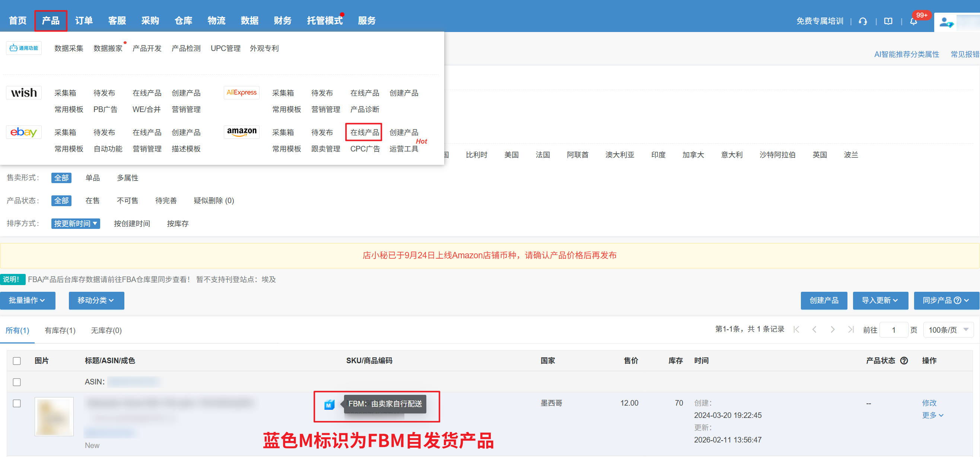Click the user account avatar icon
Screen dimensions: 980x457
tap(946, 22)
